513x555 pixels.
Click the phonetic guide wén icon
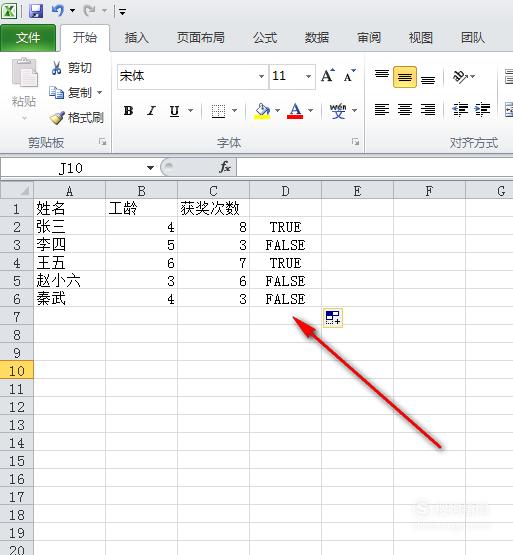click(x=338, y=111)
